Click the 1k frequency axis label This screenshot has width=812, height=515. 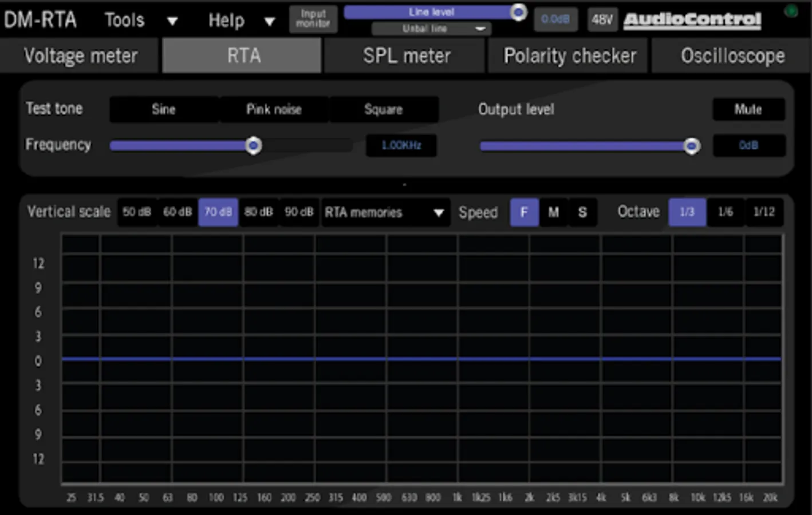457,498
